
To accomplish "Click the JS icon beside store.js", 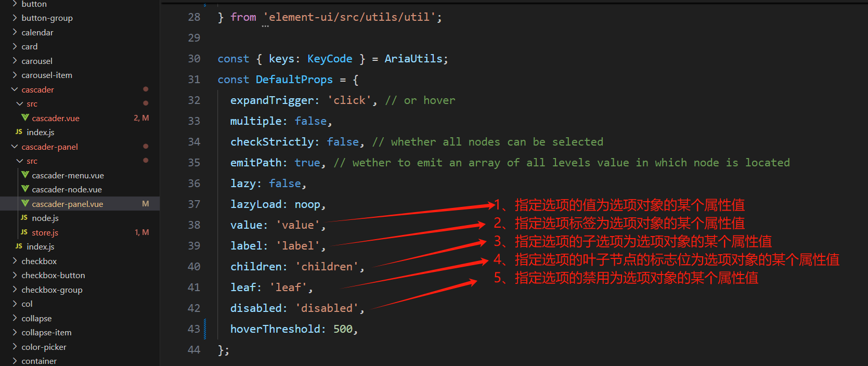I will point(24,232).
